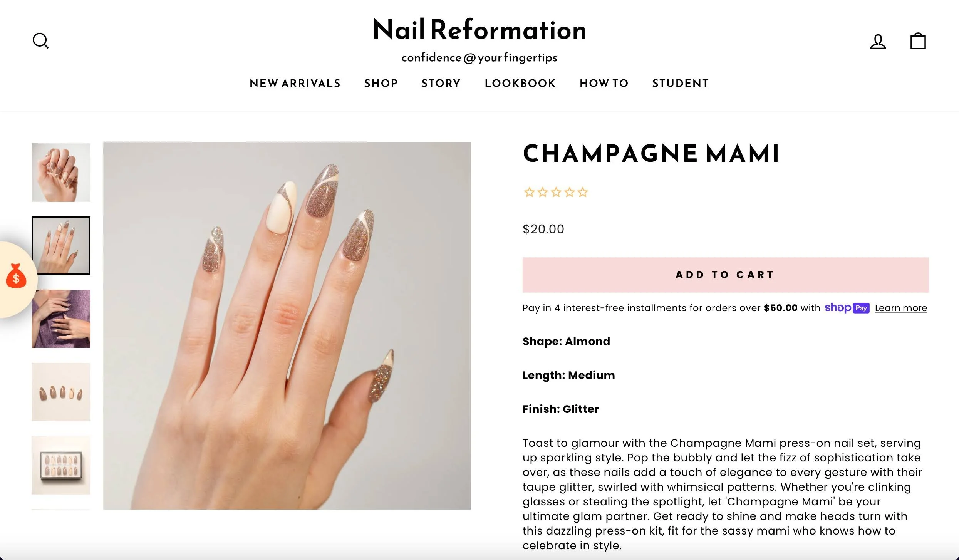
Task: Click the five-star rating icons
Action: pyautogui.click(x=555, y=192)
